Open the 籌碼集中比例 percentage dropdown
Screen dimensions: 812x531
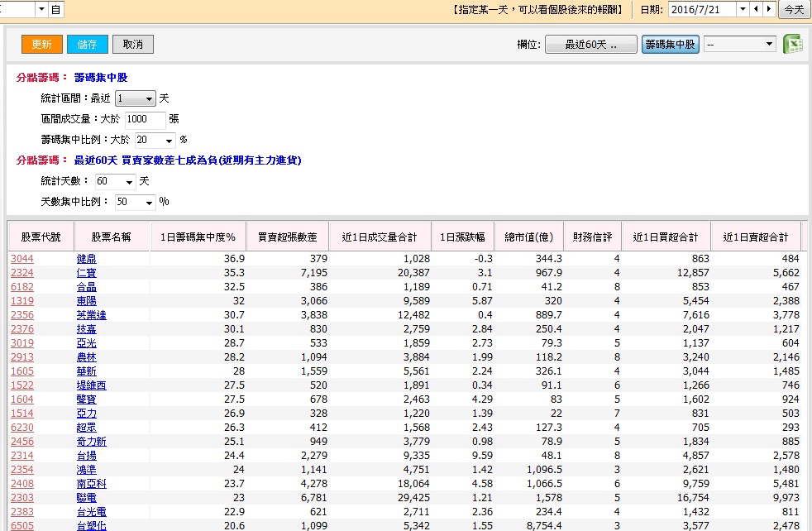[x=169, y=141]
